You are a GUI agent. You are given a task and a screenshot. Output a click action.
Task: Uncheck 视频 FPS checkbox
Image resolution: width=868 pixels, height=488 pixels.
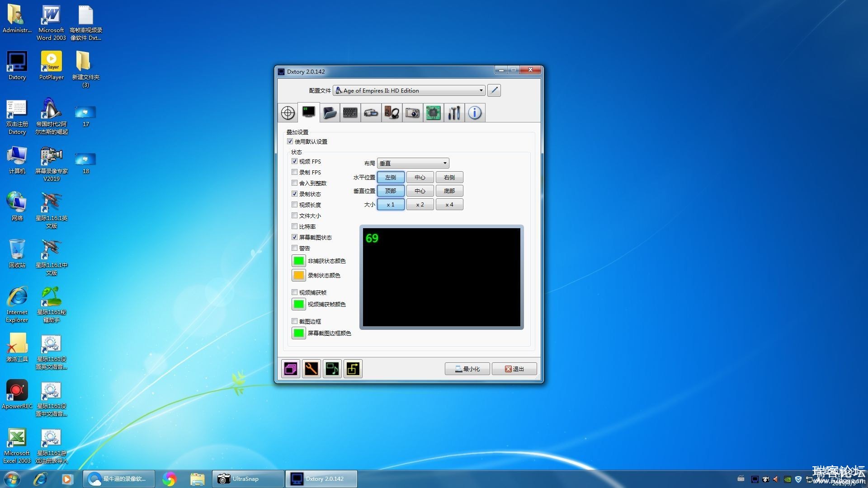click(x=295, y=161)
